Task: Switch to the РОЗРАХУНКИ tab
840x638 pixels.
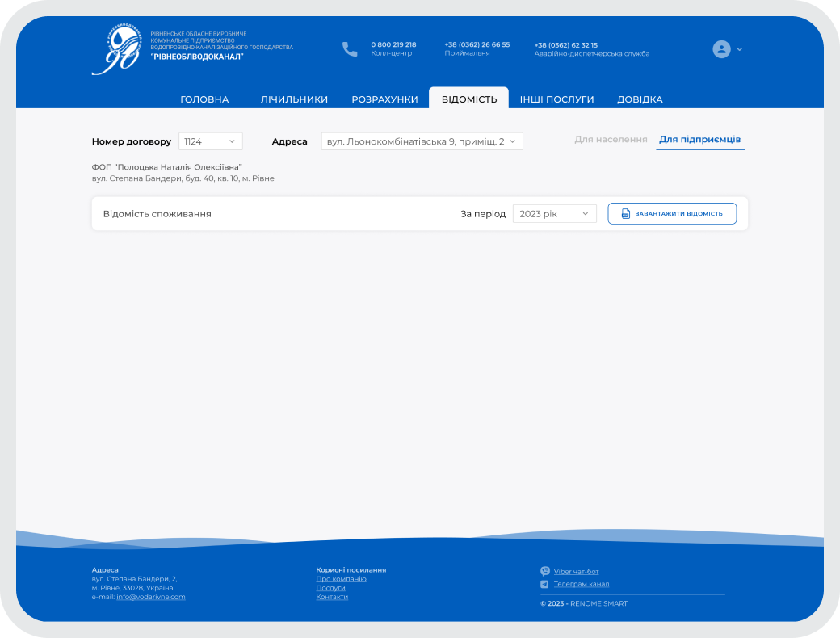Action: click(x=384, y=99)
